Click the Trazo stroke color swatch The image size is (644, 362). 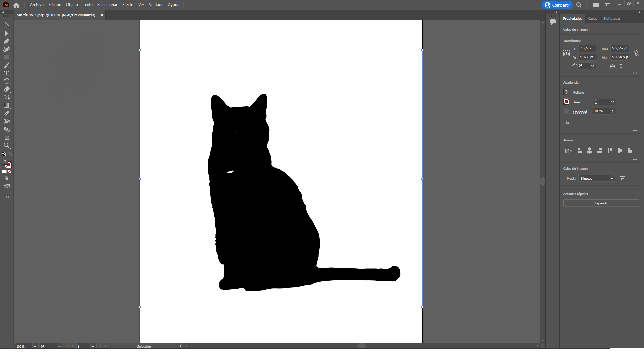[x=566, y=102]
